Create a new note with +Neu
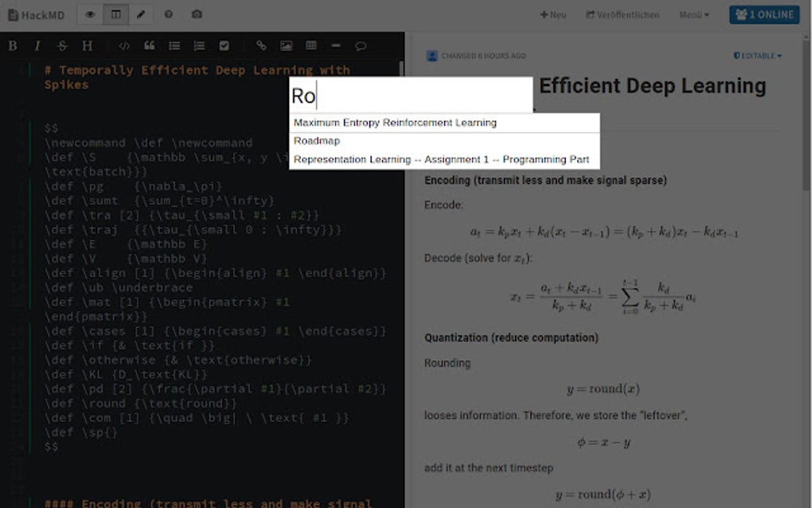Screen dimensions: 812x508 pyautogui.click(x=552, y=14)
